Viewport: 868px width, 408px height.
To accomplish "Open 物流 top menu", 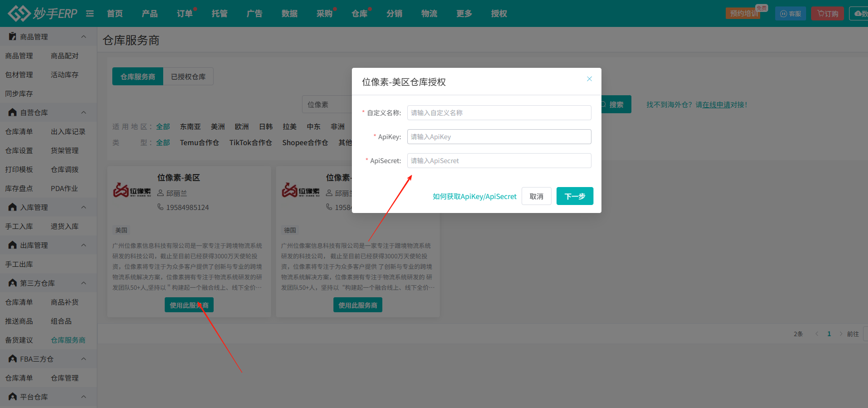I will [429, 13].
